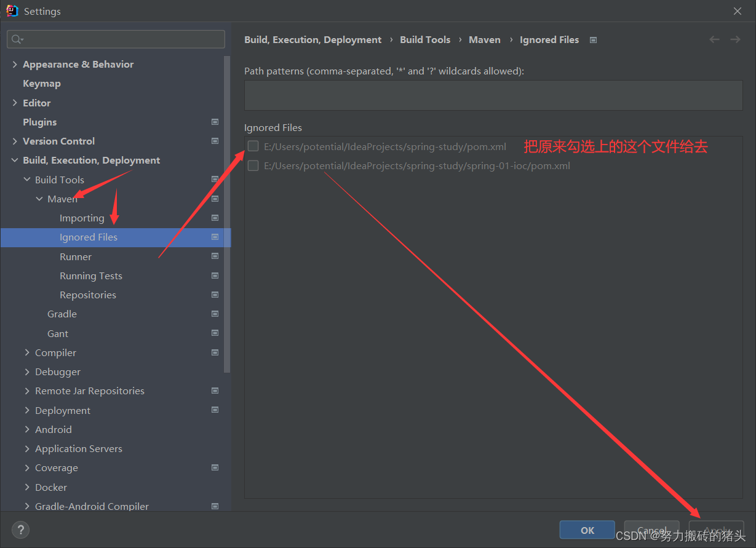Select the Deployment tree row
Viewport: 756px width, 548px height.
point(115,410)
